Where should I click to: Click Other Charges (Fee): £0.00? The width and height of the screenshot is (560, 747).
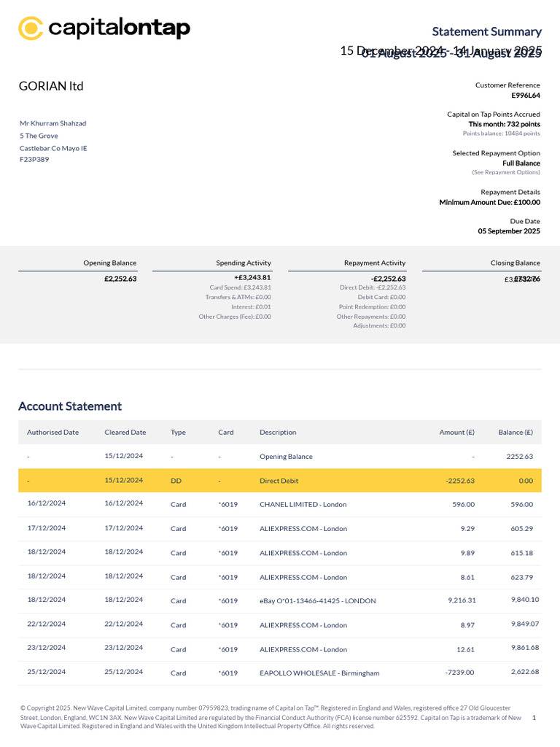coord(235,317)
